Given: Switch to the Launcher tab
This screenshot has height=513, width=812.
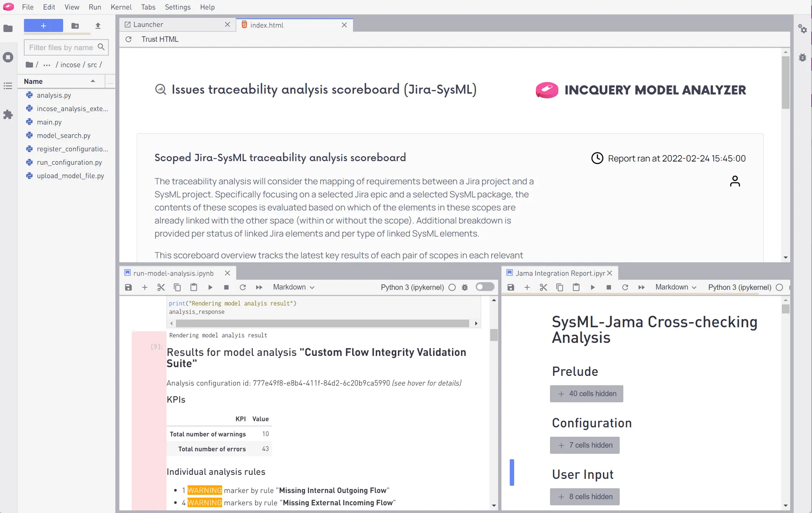Looking at the screenshot, I should (148, 24).
